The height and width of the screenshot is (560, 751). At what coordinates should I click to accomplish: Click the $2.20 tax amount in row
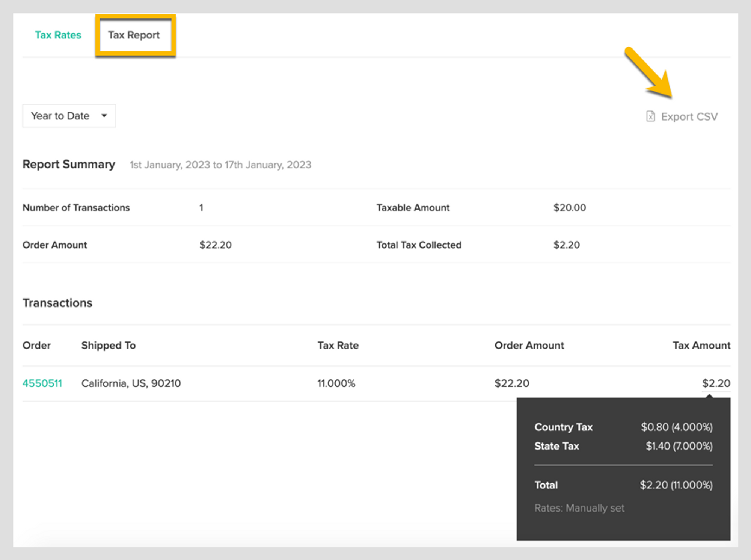pyautogui.click(x=716, y=383)
